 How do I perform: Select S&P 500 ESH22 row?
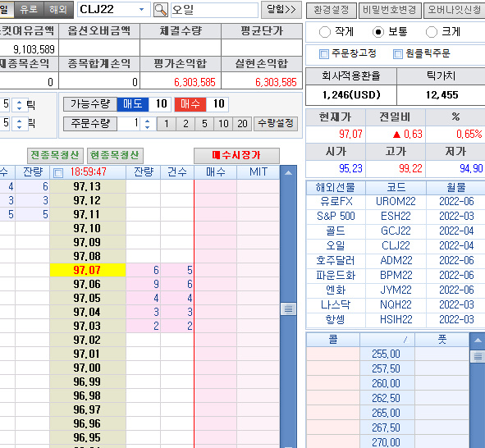coord(396,216)
